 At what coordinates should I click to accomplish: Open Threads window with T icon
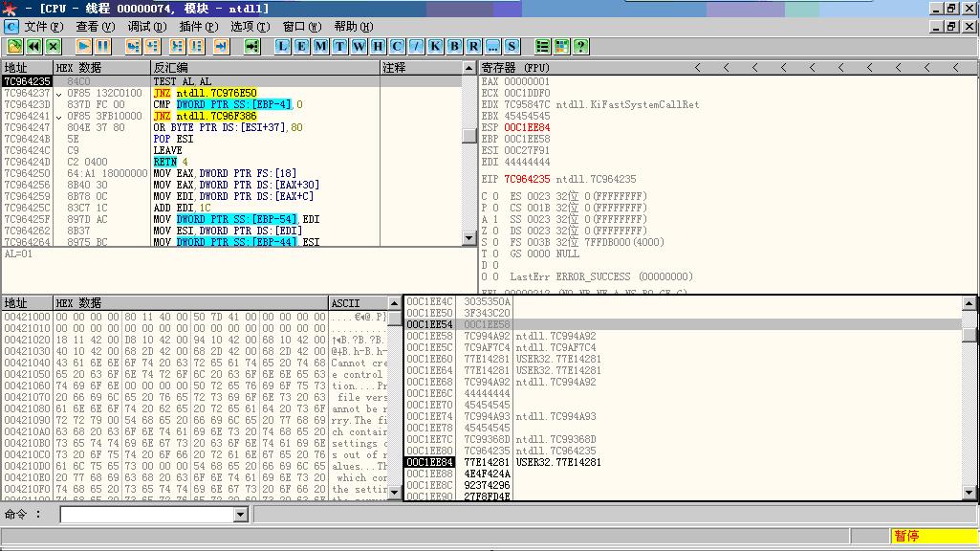point(340,46)
